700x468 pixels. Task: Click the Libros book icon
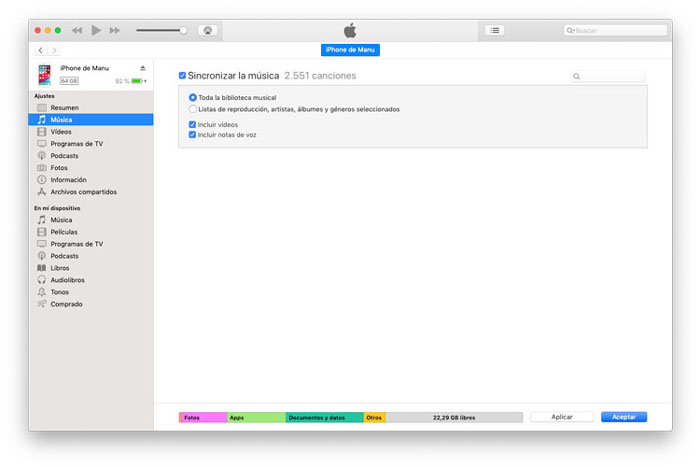(x=42, y=268)
